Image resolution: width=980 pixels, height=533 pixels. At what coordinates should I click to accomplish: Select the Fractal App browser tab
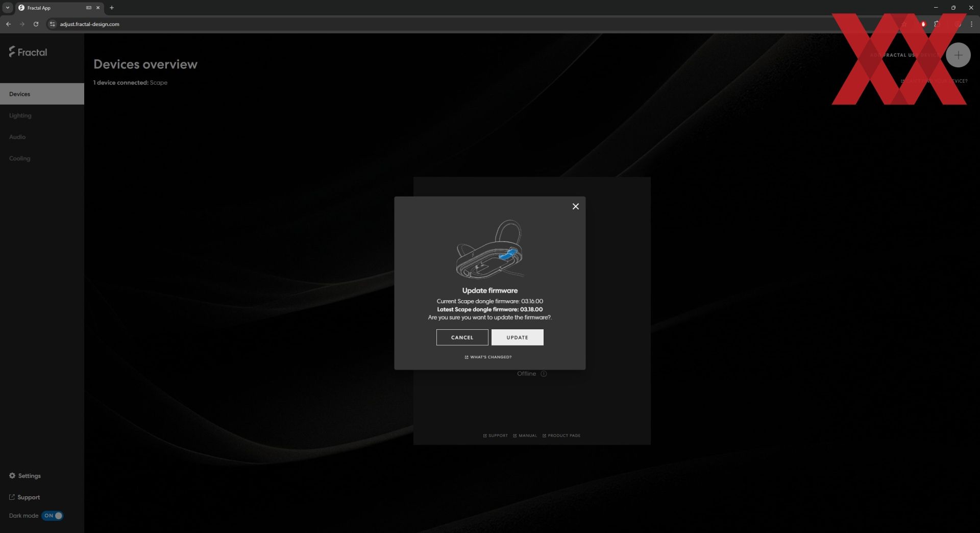pyautogui.click(x=59, y=8)
